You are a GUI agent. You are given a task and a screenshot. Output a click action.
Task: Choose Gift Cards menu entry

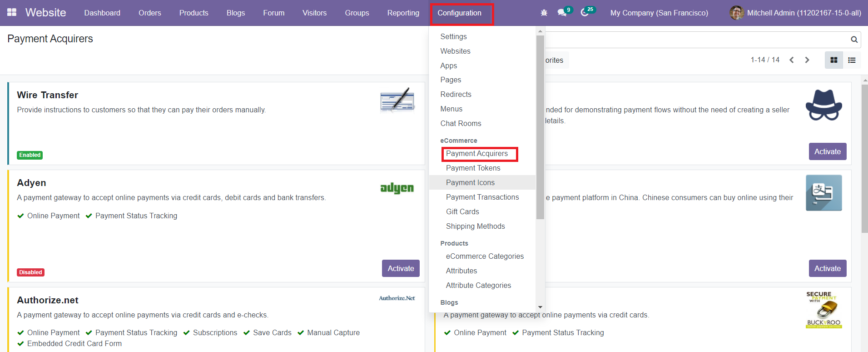463,211
